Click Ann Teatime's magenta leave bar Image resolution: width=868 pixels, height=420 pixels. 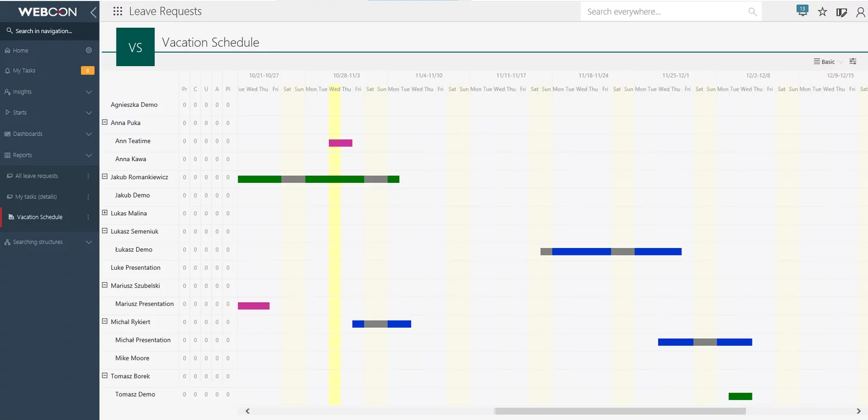tap(341, 143)
